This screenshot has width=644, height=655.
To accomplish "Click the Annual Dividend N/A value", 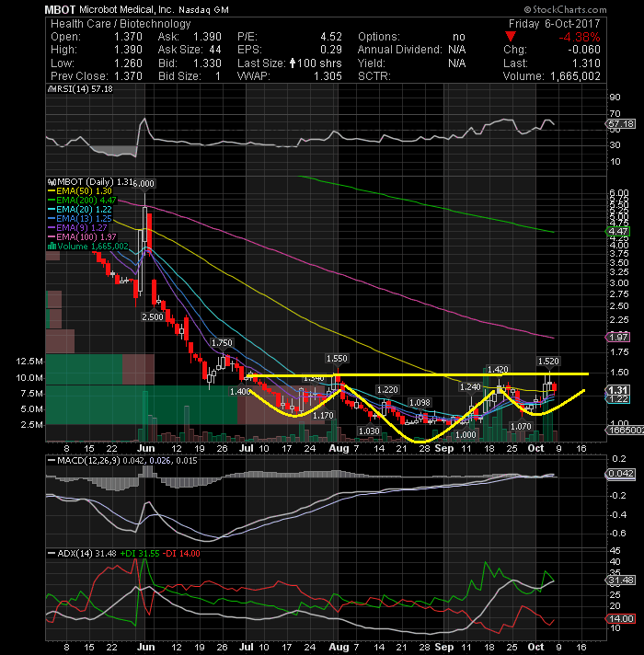I will (x=457, y=50).
